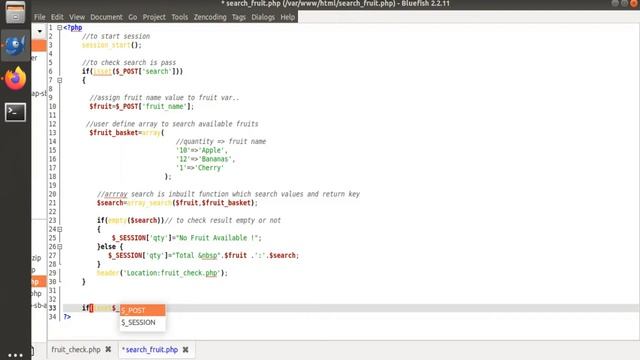Collapse code fold at line 24
The width and height of the screenshot is (640, 360).
click(60, 229)
